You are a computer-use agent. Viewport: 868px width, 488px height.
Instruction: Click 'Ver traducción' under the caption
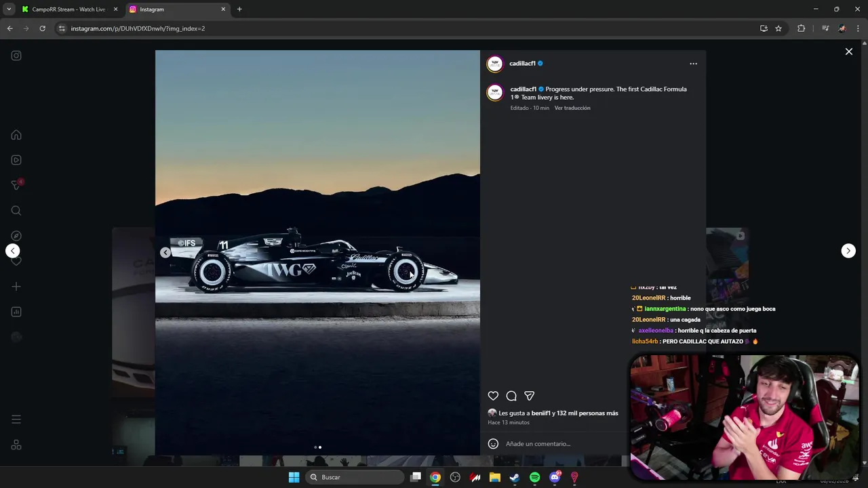[x=572, y=108]
